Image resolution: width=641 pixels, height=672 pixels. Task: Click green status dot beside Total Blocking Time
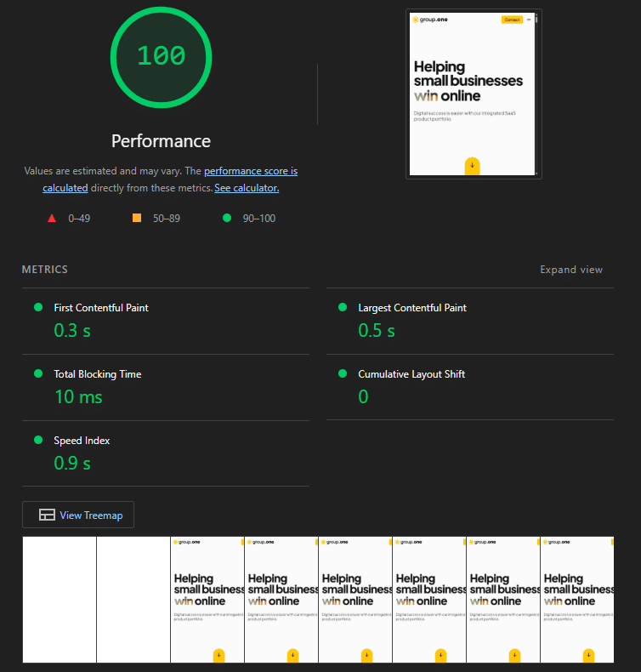point(38,373)
